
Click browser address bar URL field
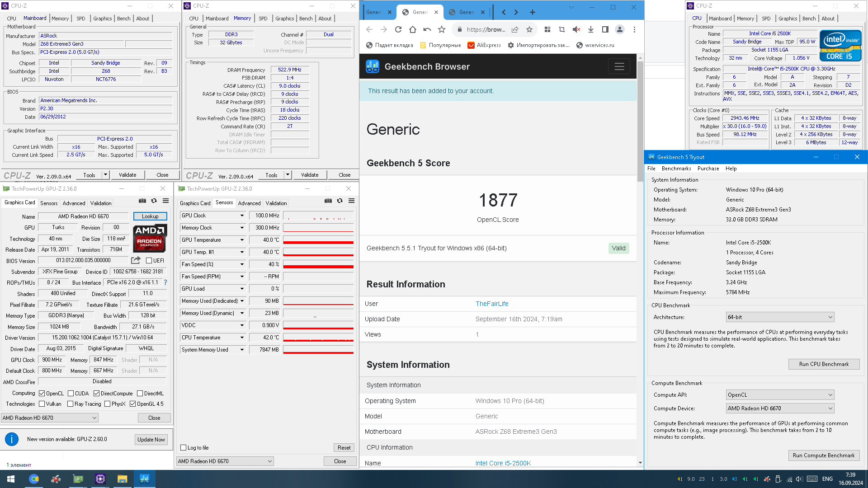(486, 29)
